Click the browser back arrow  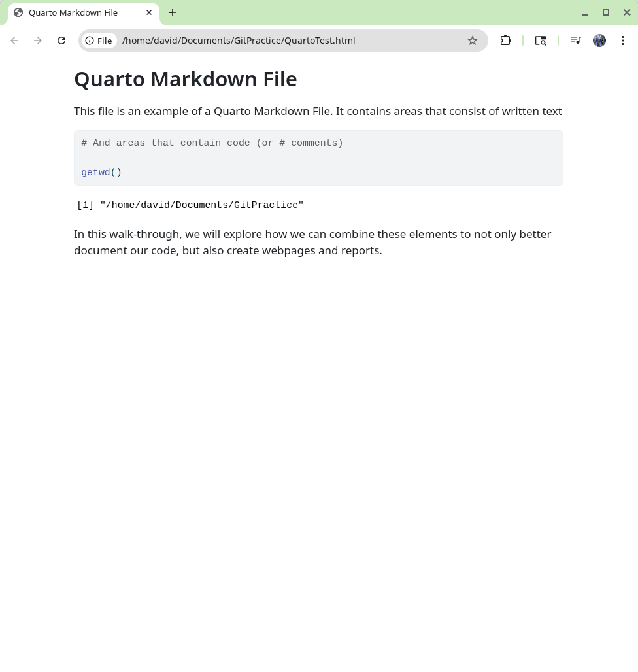(x=14, y=41)
